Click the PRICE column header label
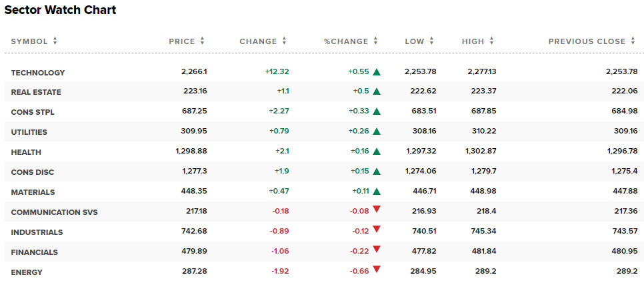 tap(182, 41)
